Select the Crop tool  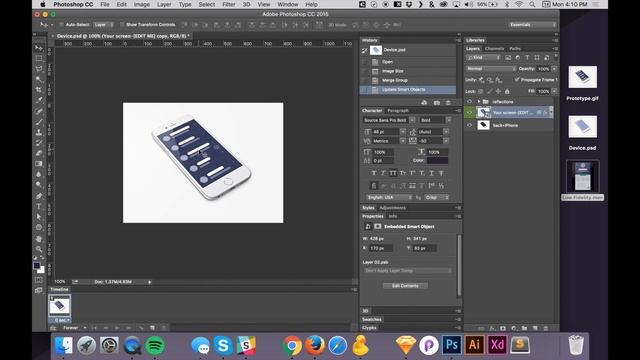click(x=39, y=90)
